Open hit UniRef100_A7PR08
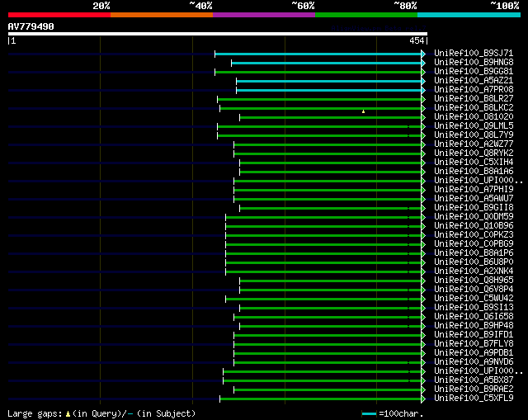This screenshot has height=420, width=528. pyautogui.click(x=474, y=90)
